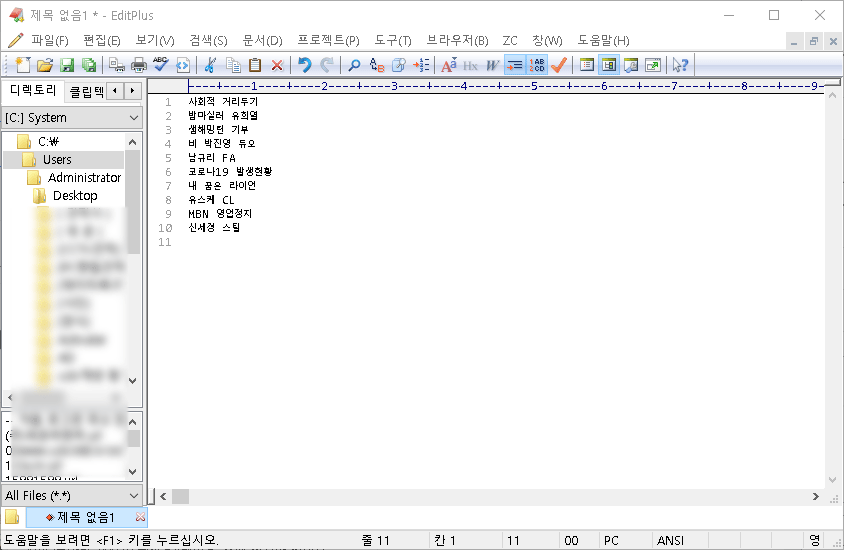Close the 제목 없음1 document tab

point(140,517)
